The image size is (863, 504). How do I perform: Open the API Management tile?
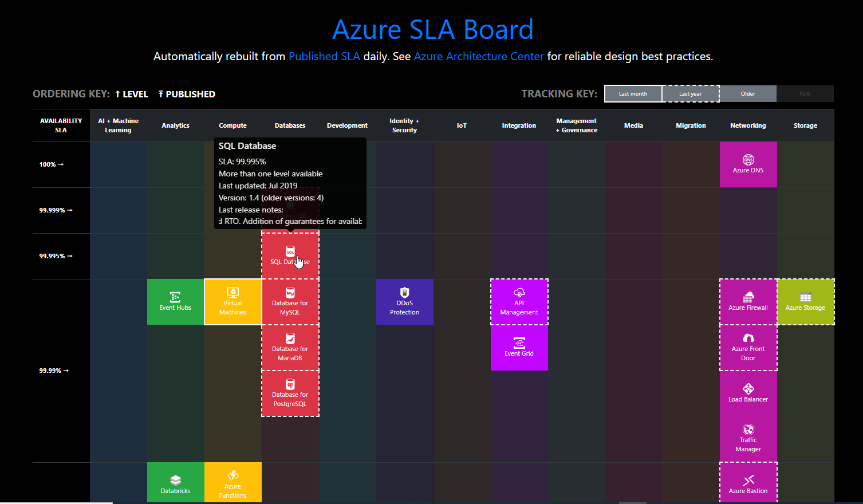519,302
